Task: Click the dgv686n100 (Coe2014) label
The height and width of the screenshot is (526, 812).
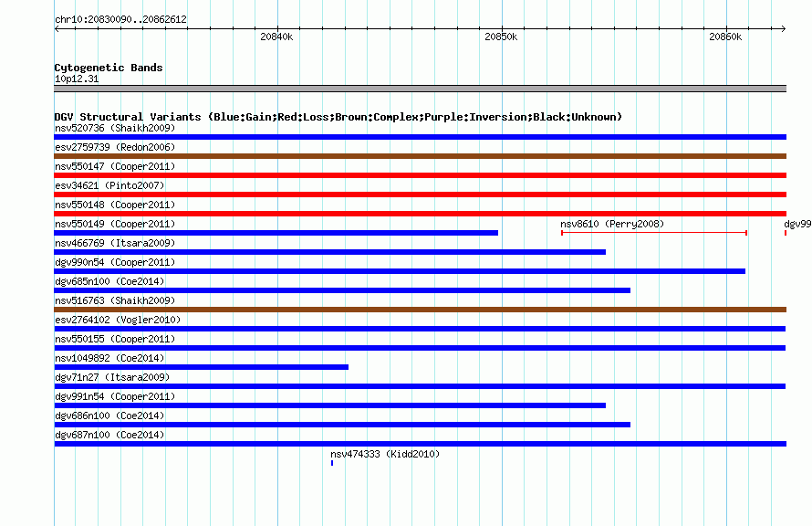Action: [109, 416]
